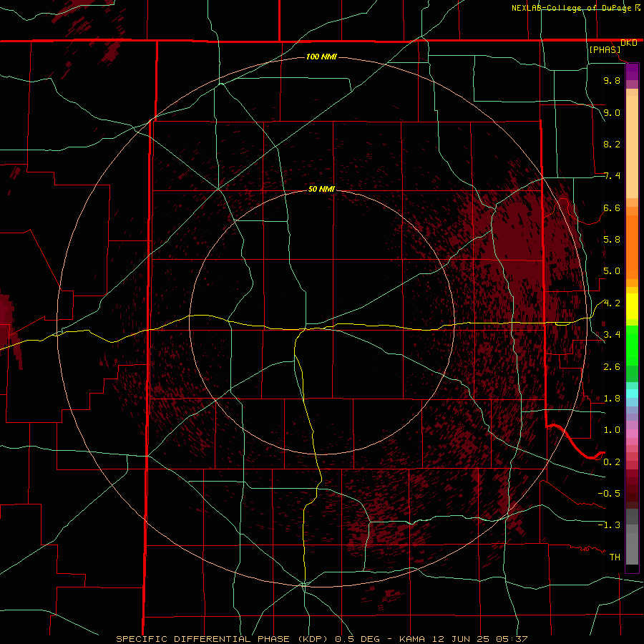Click the 7.4 legend value
The height and width of the screenshot is (644, 644).
tap(612, 176)
